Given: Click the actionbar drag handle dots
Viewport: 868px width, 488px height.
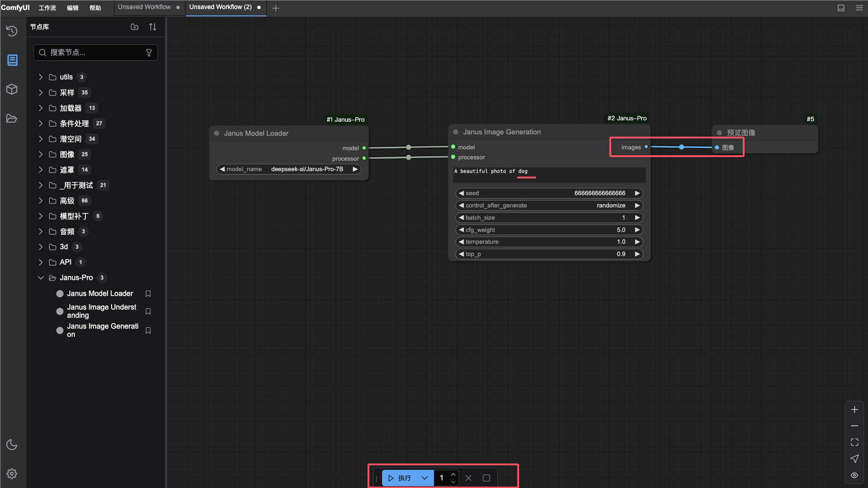Looking at the screenshot, I should click(376, 478).
